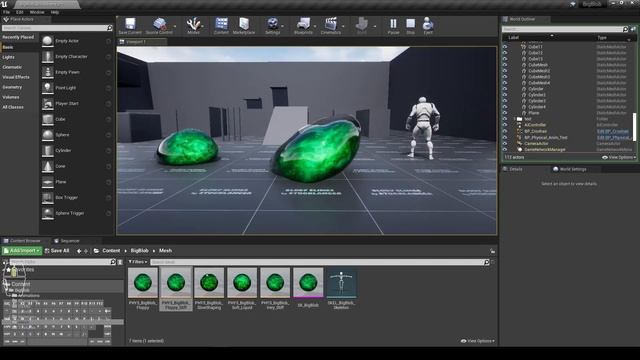Select the Lights category in Place Actors
This screenshot has width=640, height=360.
pos(9,57)
